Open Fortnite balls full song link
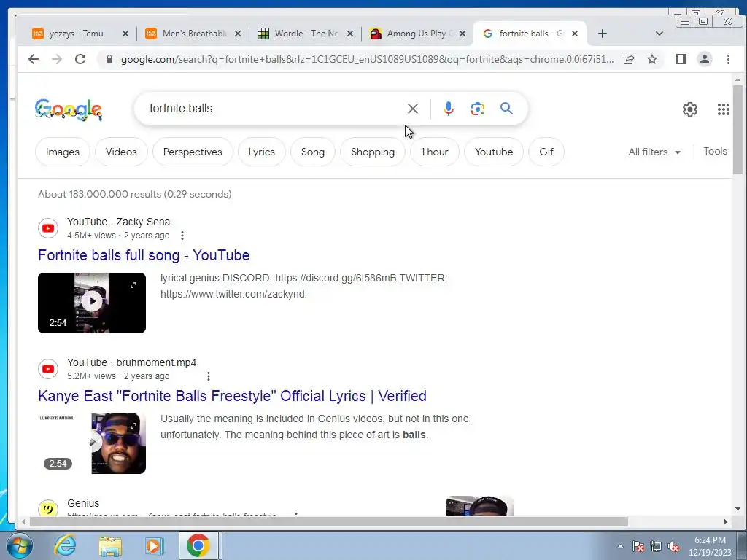 tap(144, 255)
